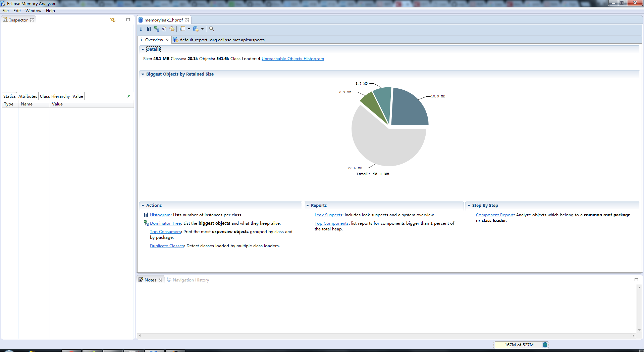The width and height of the screenshot is (644, 352).
Task: Open the Component Report link
Action: pos(495,215)
